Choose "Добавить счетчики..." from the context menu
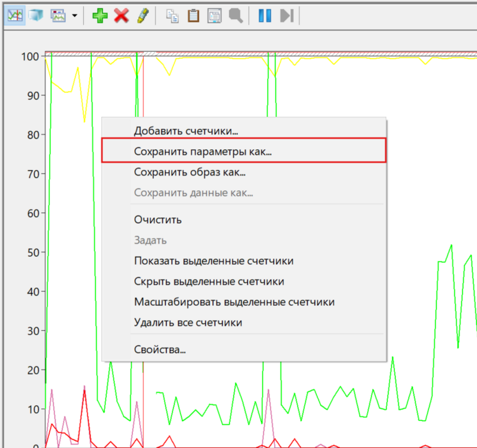 tap(186, 131)
